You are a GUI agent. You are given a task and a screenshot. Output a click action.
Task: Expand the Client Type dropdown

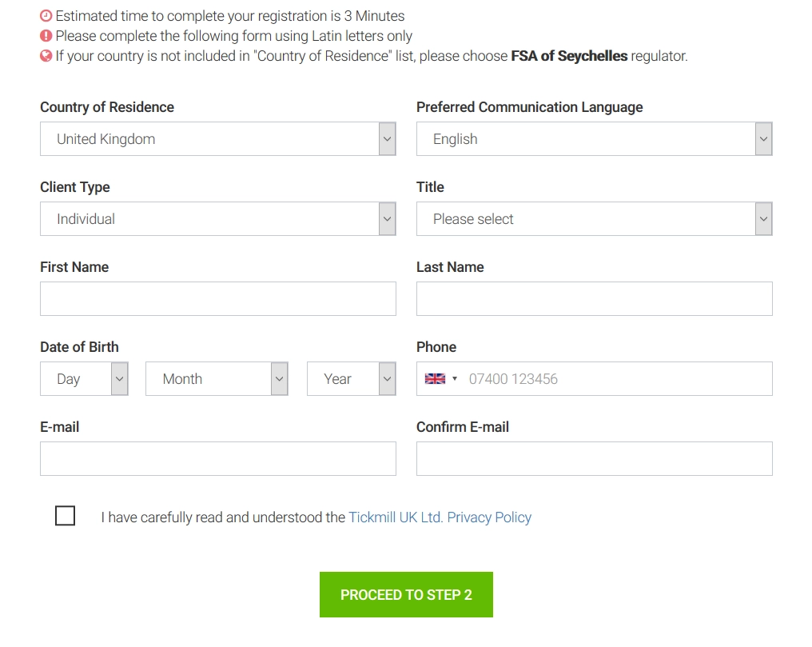(387, 218)
